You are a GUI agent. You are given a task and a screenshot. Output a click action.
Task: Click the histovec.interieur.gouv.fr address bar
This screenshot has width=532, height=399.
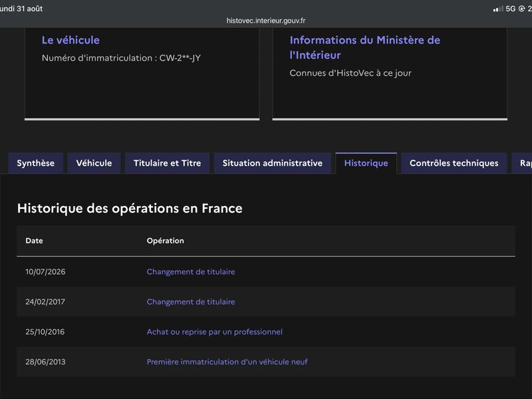[x=266, y=21]
